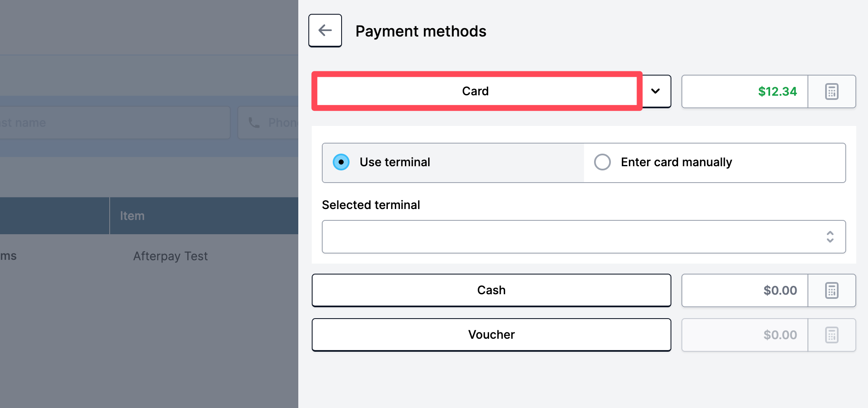Image resolution: width=868 pixels, height=408 pixels.
Task: Click the last name input field
Action: (x=114, y=123)
